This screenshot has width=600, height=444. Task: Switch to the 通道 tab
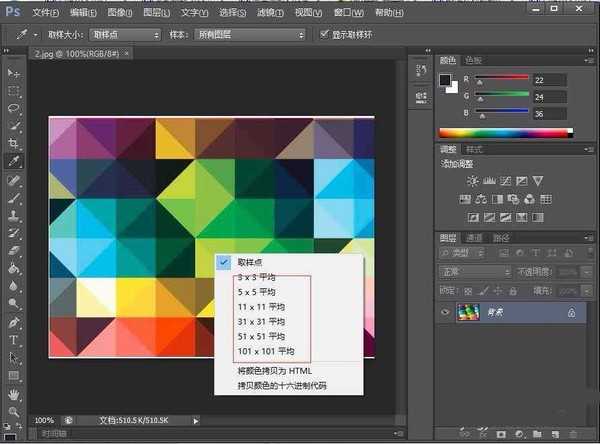coord(475,238)
